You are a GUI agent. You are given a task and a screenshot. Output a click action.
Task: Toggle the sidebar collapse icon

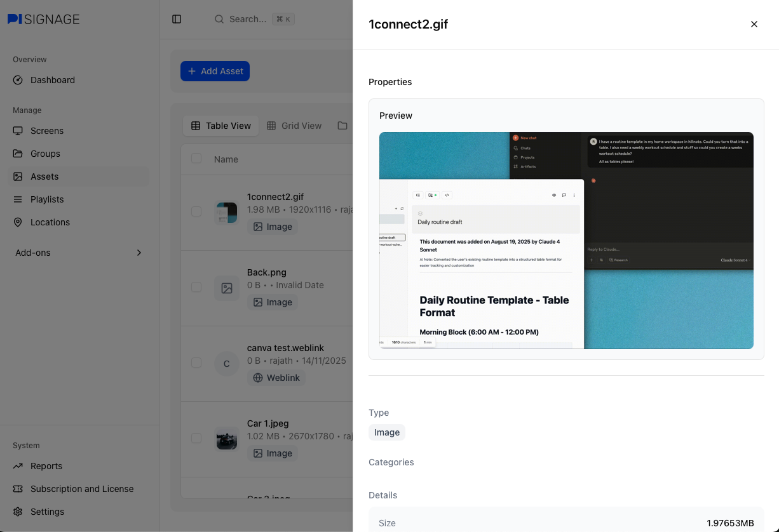click(177, 19)
